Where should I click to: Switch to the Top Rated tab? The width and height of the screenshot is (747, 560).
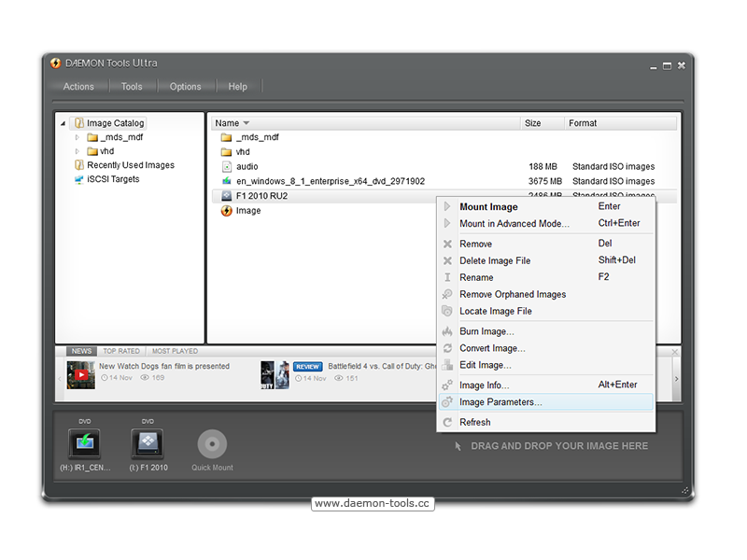coord(121,351)
